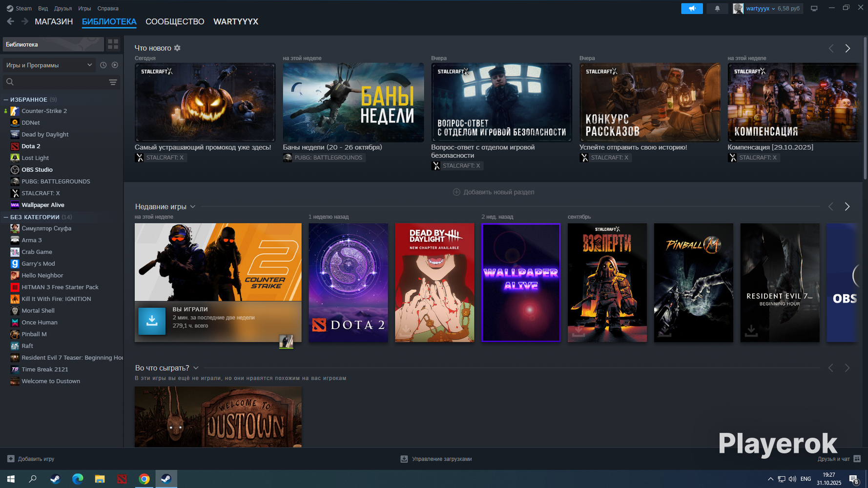Image resolution: width=868 pixels, height=488 pixels.
Task: Toggle the ready-to-play filter icon
Action: pos(115,65)
